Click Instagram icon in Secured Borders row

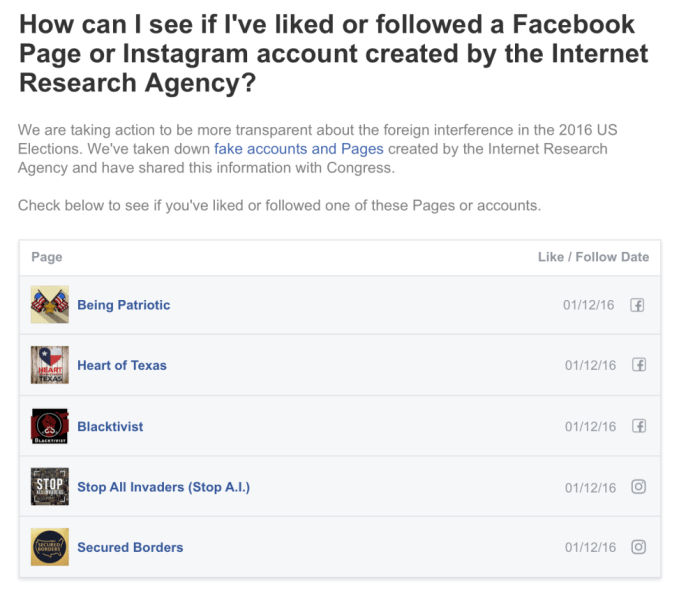pos(638,547)
